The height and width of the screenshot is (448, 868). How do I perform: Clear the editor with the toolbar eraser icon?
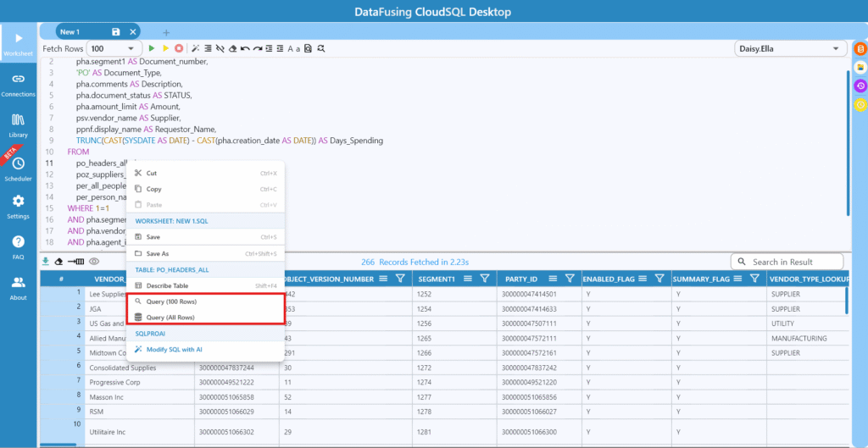click(232, 48)
